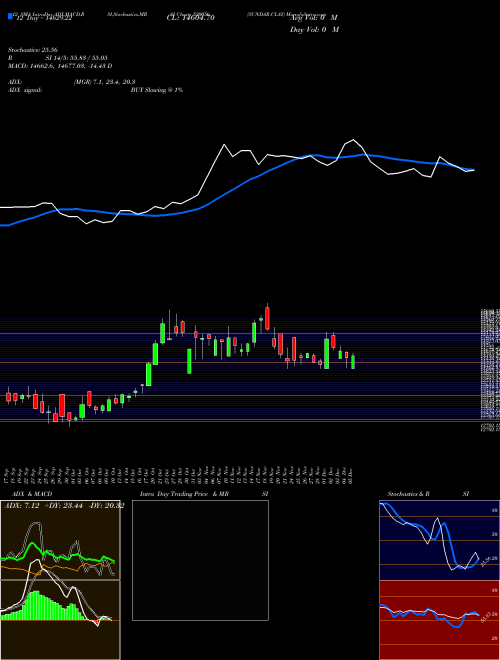Viewport: 500px width, 660px height.
Task: Click the red RSI chart panel
Action: coord(439,620)
